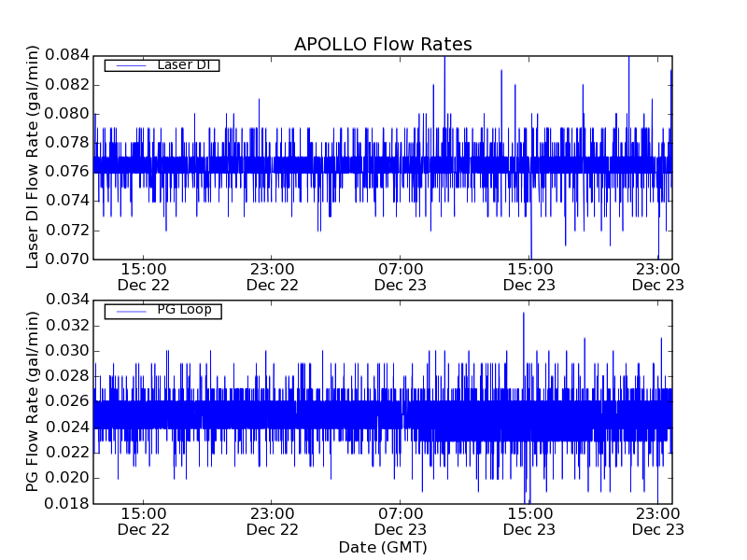This screenshot has width=747, height=560.
Task: Click 23:00 Dec 22 tick under bottom plot
Action: [273, 521]
